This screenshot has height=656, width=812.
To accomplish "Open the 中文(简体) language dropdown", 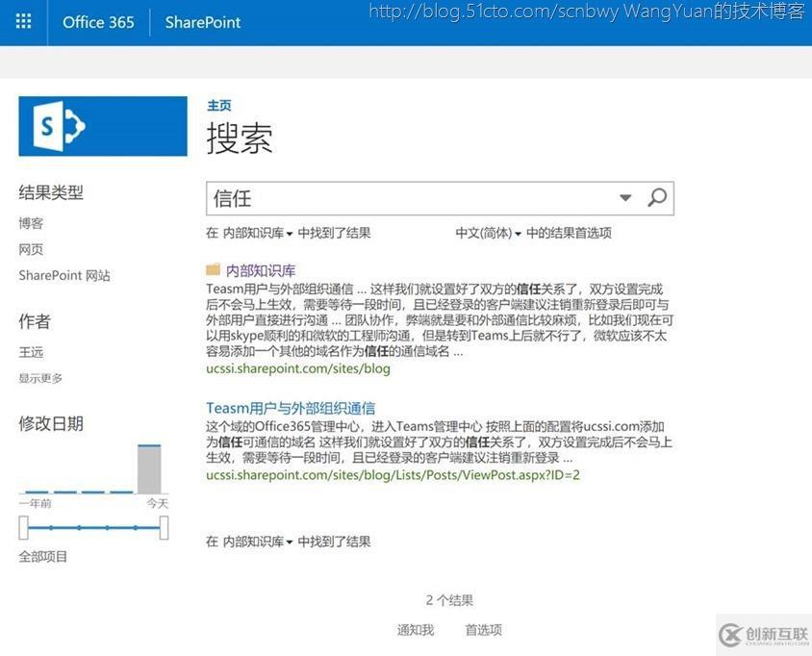I will (x=488, y=233).
